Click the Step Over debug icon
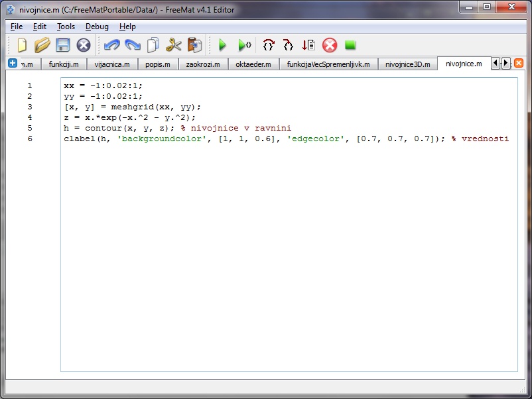This screenshot has width=532, height=399. [268, 45]
